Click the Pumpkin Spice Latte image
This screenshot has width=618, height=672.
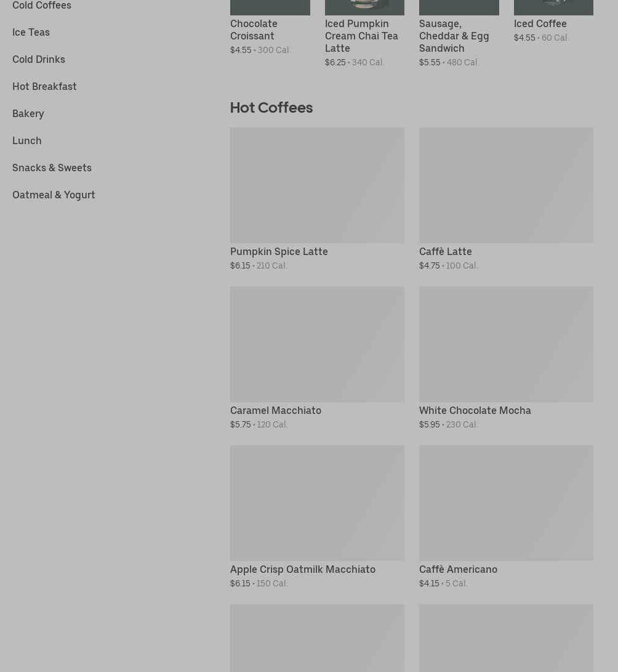point(317,185)
